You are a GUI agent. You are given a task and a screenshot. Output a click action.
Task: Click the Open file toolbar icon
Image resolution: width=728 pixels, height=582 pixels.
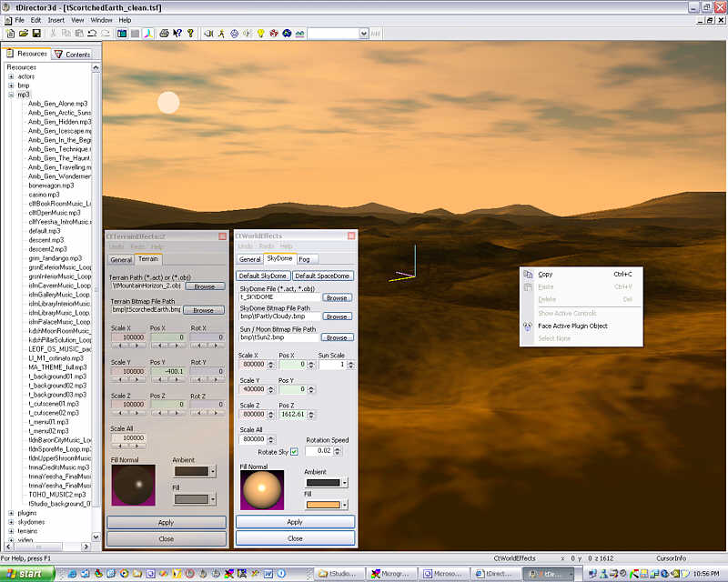tap(23, 34)
